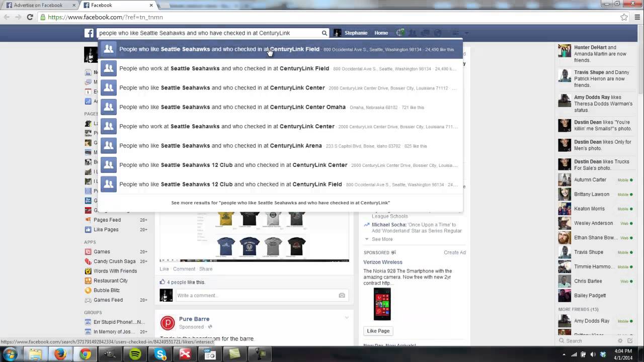The image size is (644, 362).
Task: Expand options chevron on Pure Barre post
Action: (x=347, y=317)
